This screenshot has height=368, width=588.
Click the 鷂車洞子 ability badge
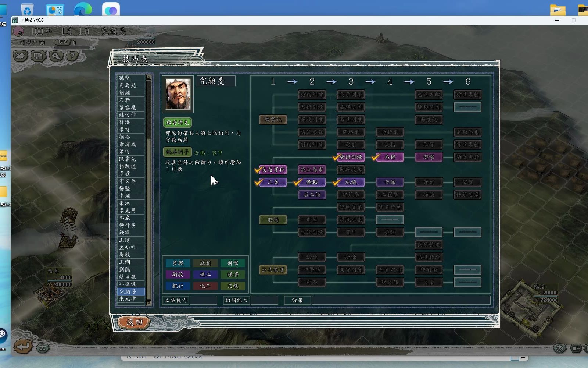(x=178, y=152)
